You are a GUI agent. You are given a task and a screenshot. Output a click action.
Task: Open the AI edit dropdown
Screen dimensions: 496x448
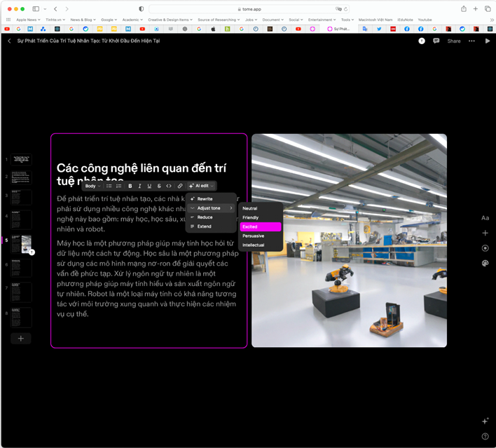coord(201,186)
